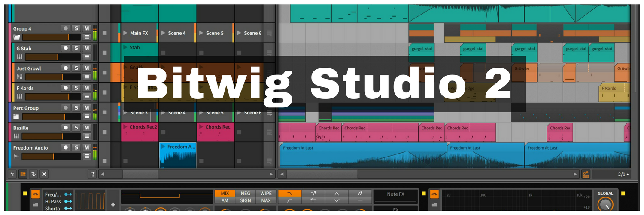Click the Freedom A... audio clip in launcher
644x215 pixels.
(x=178, y=155)
